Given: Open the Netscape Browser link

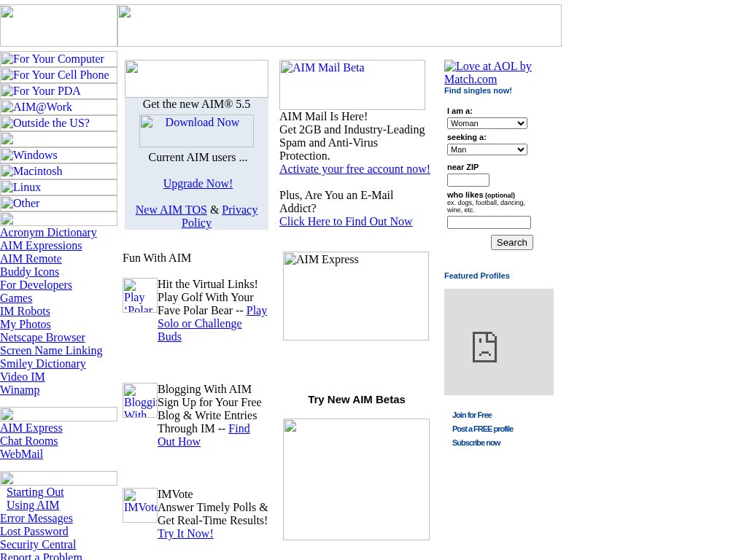Looking at the screenshot, I should 42,337.
